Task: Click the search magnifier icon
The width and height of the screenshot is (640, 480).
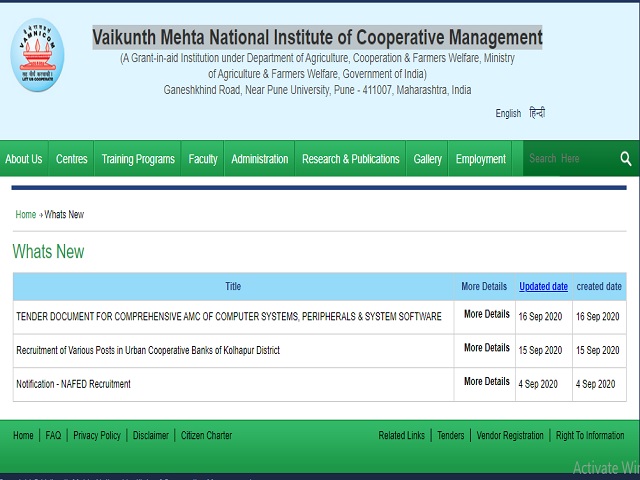Action: (626, 159)
